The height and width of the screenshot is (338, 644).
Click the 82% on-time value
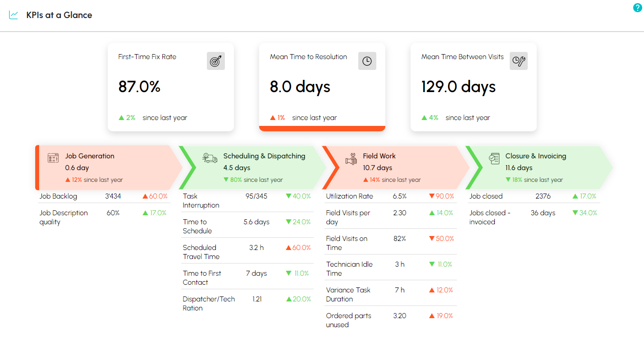click(400, 239)
